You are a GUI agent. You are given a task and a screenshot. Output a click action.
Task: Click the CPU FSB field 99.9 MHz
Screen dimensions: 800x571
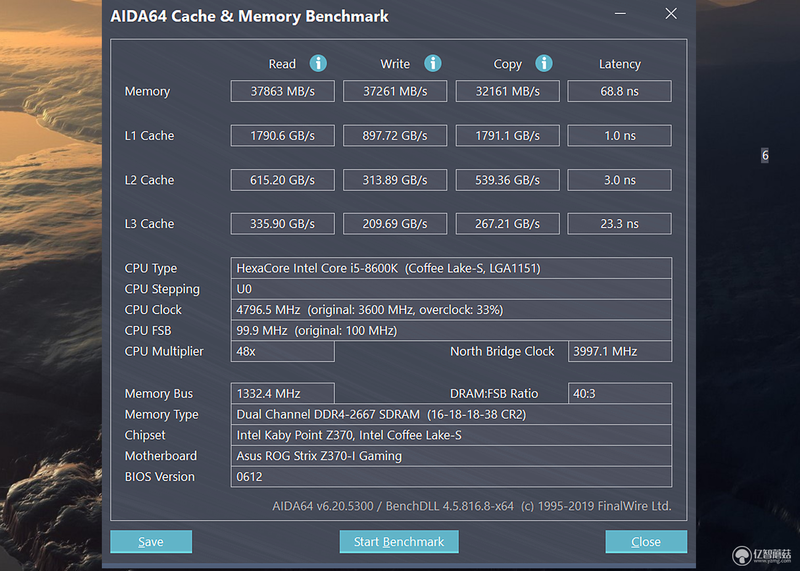click(x=451, y=331)
